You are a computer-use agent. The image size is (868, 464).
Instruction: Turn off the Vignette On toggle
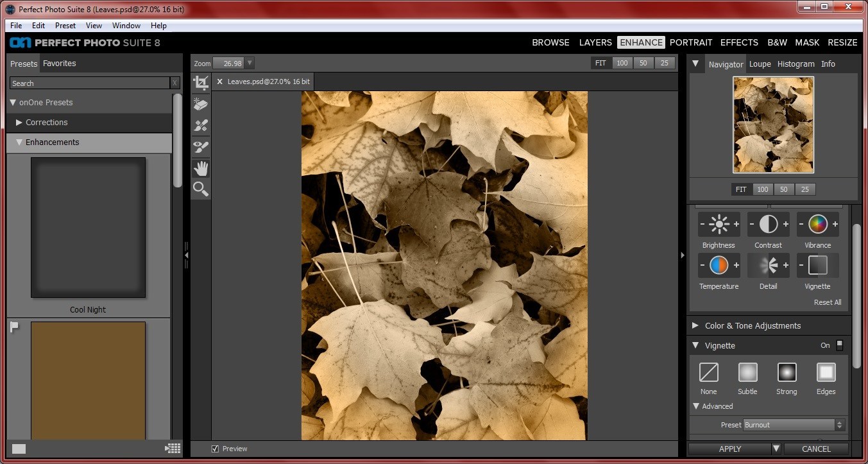(839, 345)
